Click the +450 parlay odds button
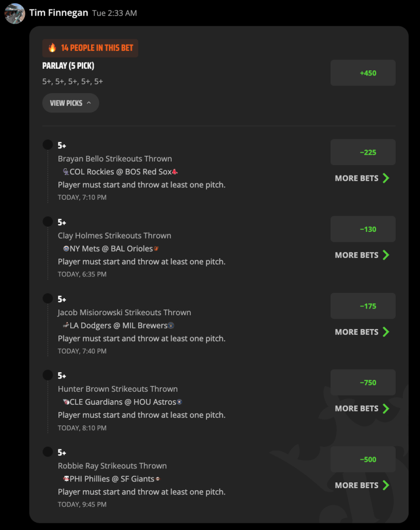The width and height of the screenshot is (420, 530). coord(363,73)
